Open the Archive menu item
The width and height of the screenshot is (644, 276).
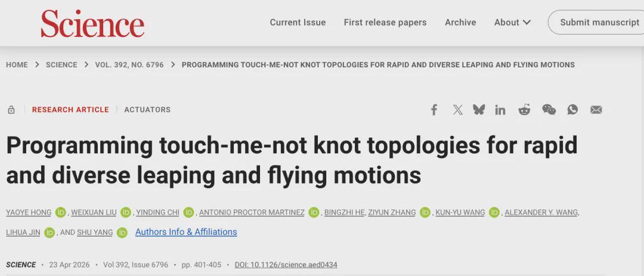pos(460,22)
